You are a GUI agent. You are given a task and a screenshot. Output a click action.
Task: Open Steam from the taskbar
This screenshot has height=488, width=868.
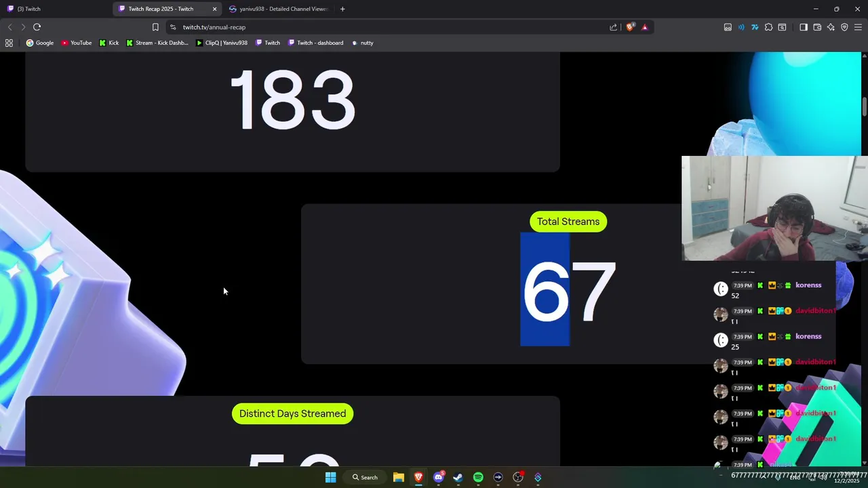point(458,477)
